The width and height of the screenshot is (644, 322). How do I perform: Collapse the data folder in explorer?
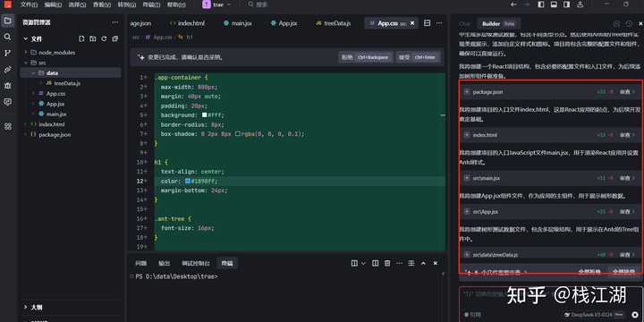point(33,72)
